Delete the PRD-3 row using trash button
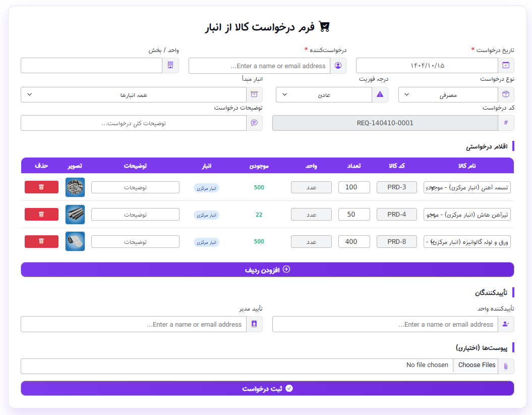Viewport: 532px width, 415px height. pos(41,187)
